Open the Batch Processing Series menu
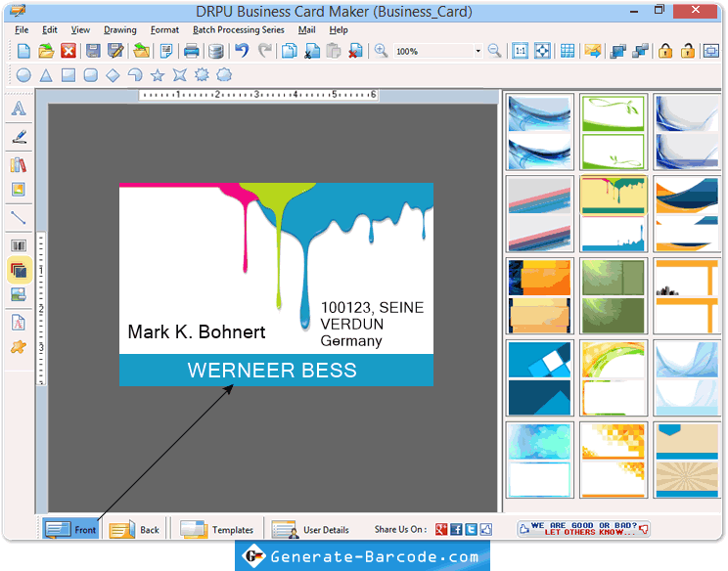 (x=239, y=29)
